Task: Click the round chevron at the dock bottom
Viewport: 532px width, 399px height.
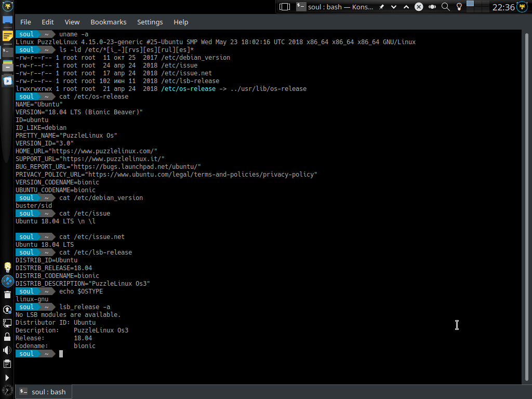Action: click(x=7, y=391)
